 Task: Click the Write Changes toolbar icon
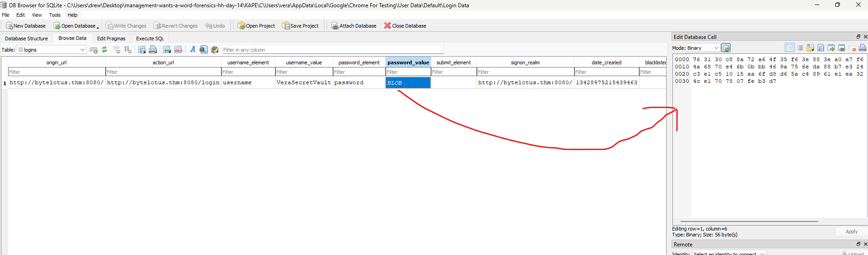pos(109,26)
